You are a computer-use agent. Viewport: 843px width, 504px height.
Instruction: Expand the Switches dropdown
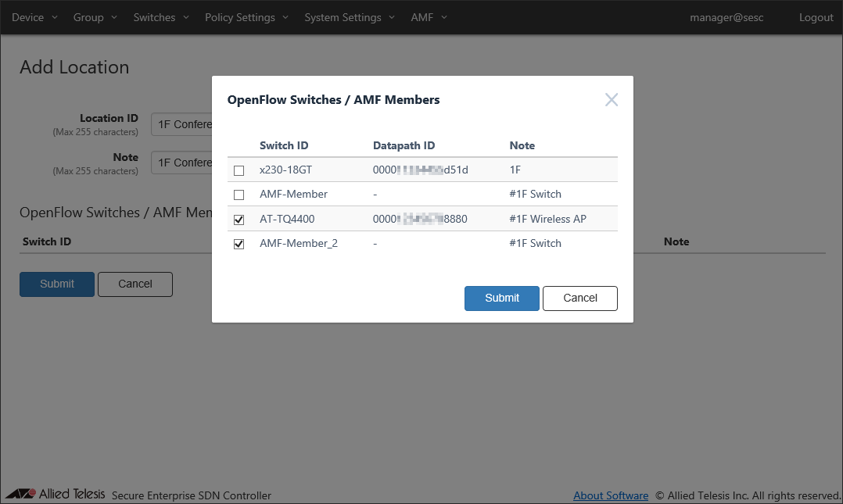(160, 17)
